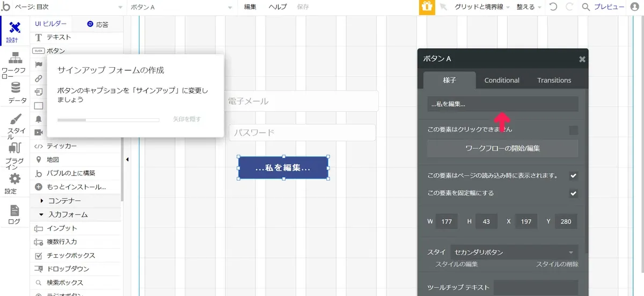
Task: Select the ...私を編集... button on canvas
Action: coord(283,168)
